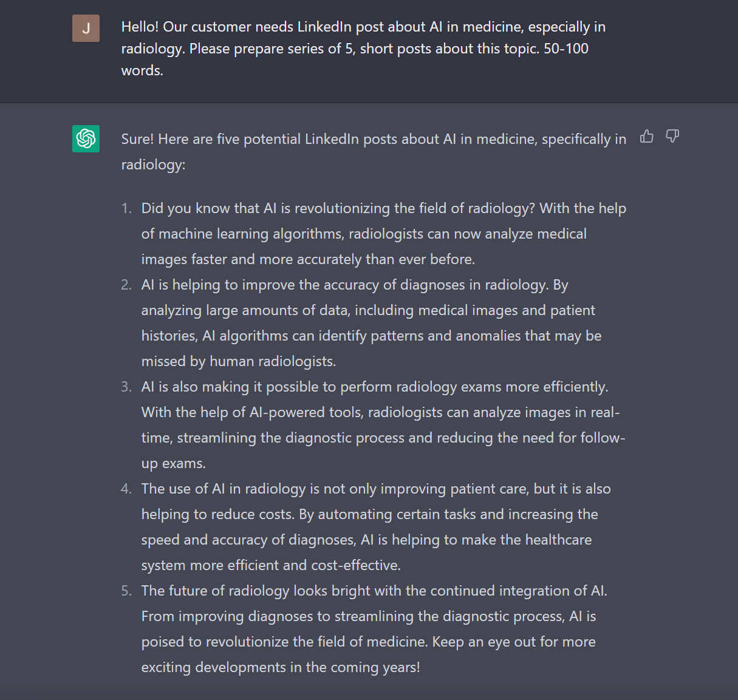The image size is (738, 700).
Task: Click the thumbs down icon
Action: pyautogui.click(x=672, y=137)
